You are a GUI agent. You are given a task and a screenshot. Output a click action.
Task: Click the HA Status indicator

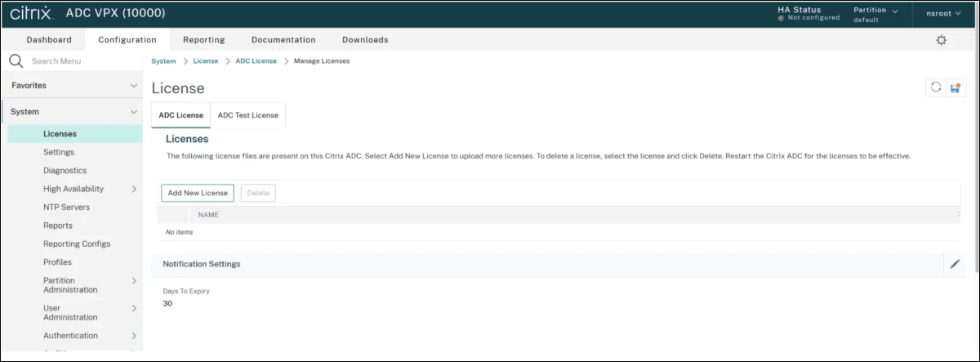[808, 13]
